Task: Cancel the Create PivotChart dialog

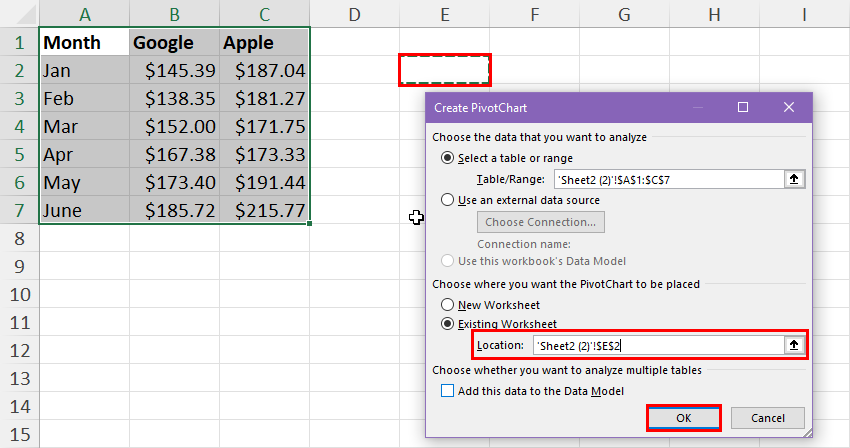Action: (768, 418)
